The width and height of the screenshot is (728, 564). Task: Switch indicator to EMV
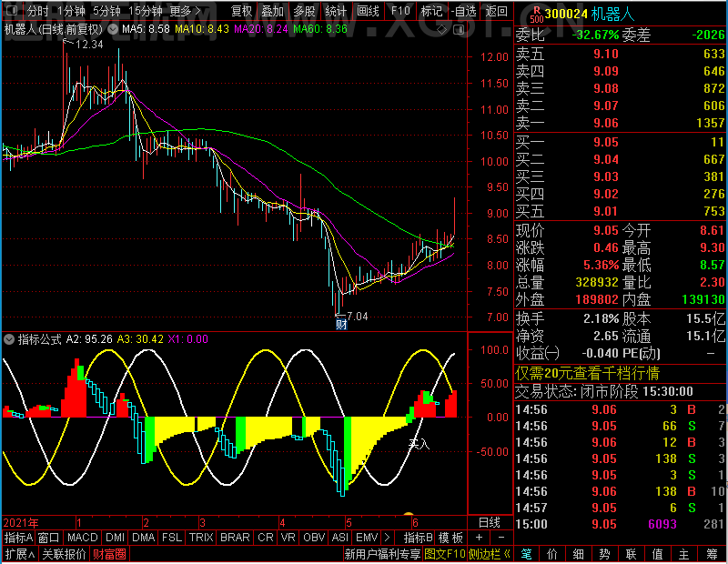[x=367, y=538]
